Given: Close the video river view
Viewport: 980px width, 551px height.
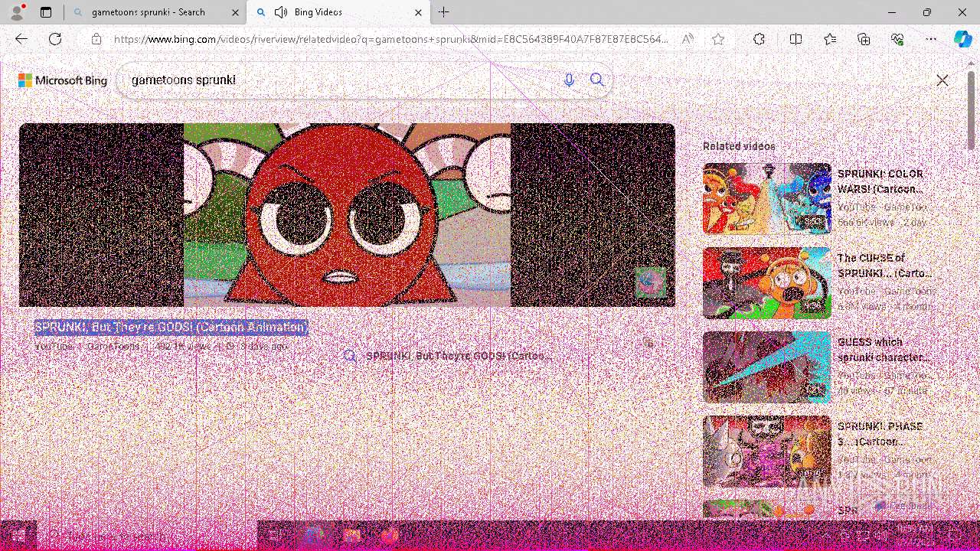Looking at the screenshot, I should (942, 80).
